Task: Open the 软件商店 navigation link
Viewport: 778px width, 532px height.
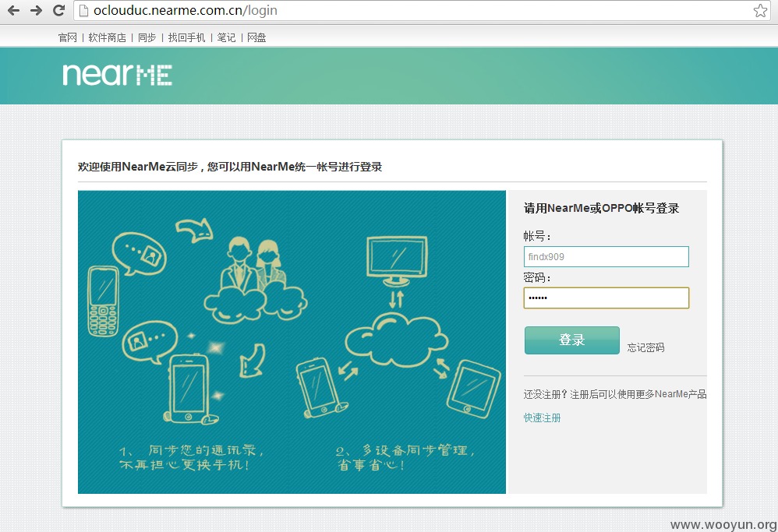Action: [x=107, y=37]
